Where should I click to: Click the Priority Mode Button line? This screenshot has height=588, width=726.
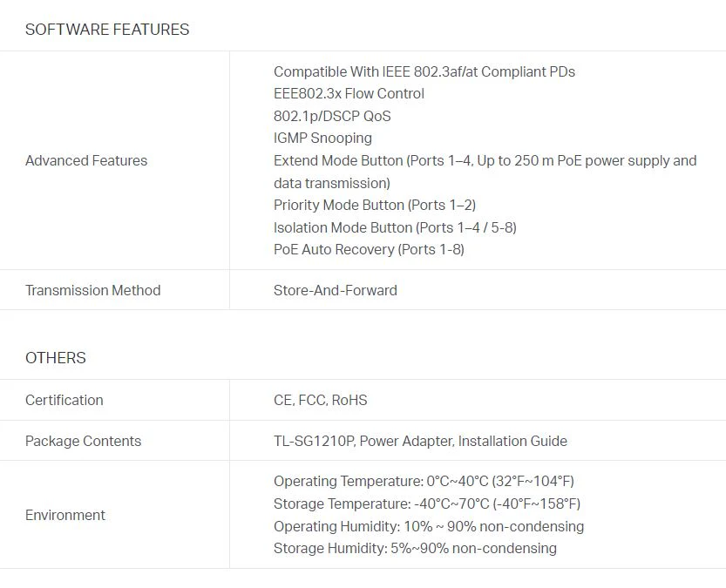pyautogui.click(x=375, y=205)
